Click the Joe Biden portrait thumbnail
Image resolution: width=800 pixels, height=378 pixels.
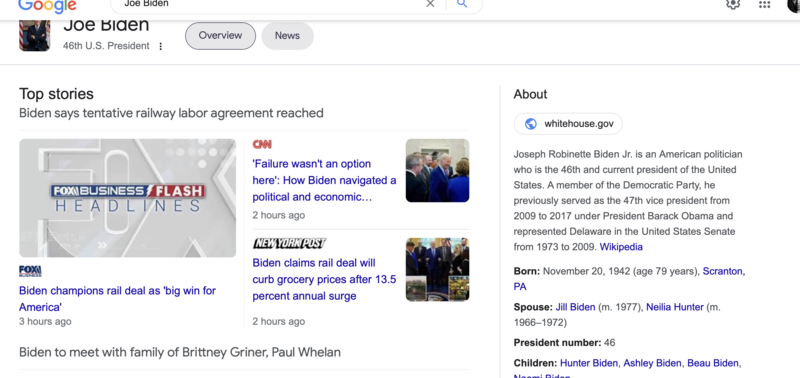pos(35,36)
